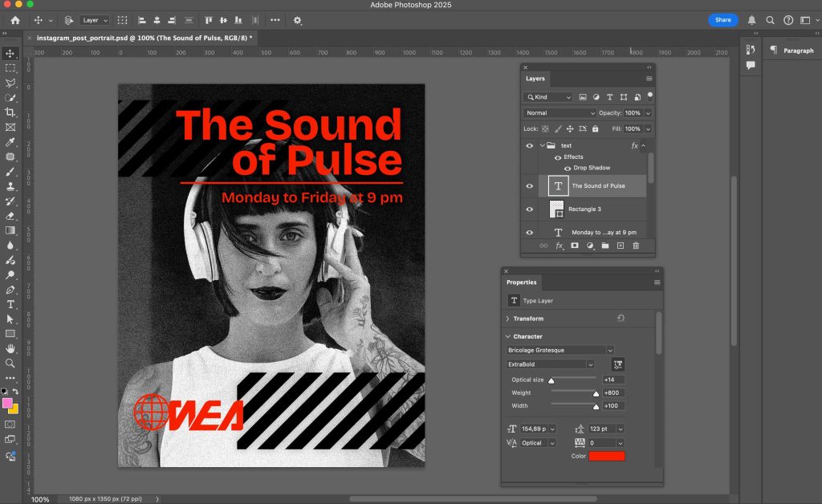Create a new layer from Layers panel

tap(621, 246)
